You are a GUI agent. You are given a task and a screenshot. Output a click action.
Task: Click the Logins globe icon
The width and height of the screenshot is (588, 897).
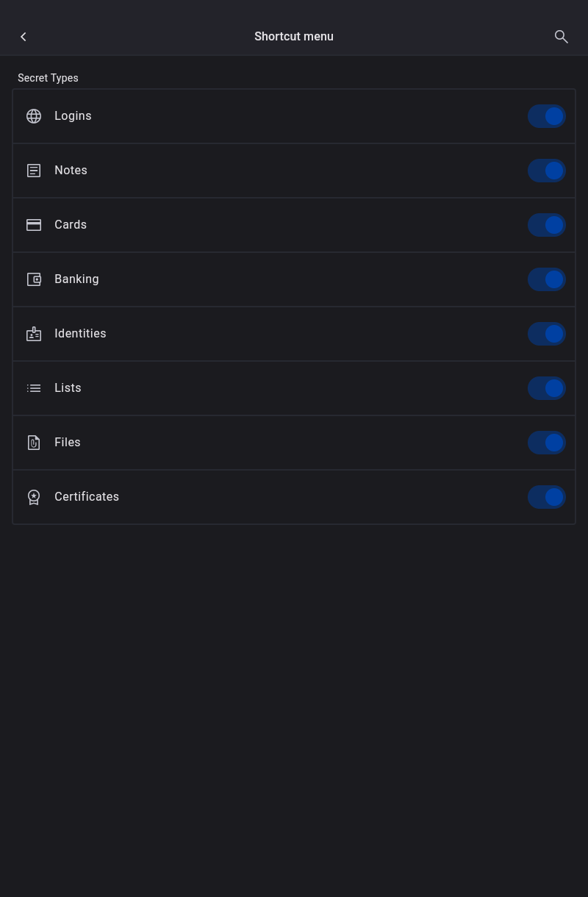(34, 116)
